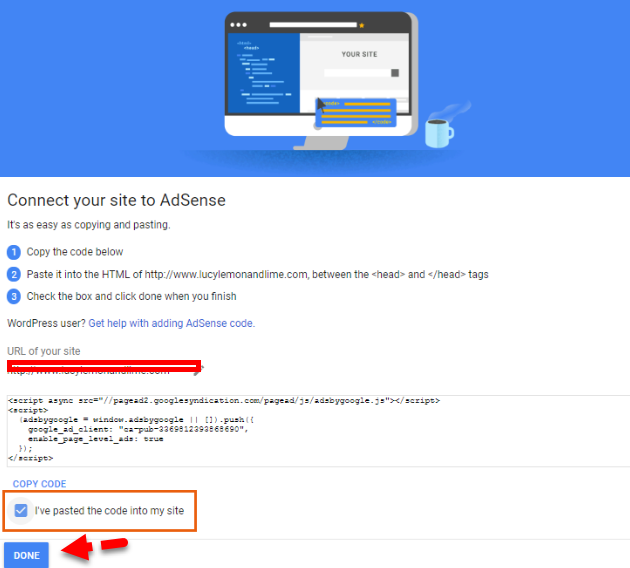Click the 'YOUR SITE' label in the illustration
The width and height of the screenshot is (630, 568).
pyautogui.click(x=359, y=54)
